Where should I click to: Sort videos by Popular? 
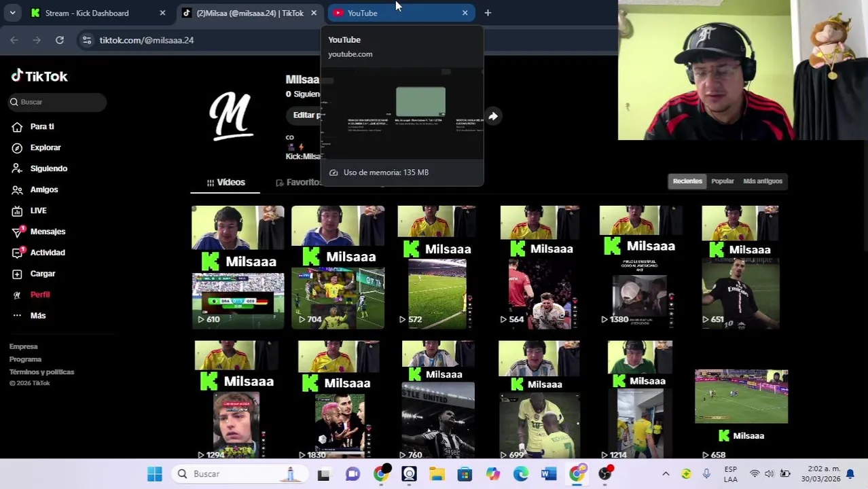tap(723, 181)
